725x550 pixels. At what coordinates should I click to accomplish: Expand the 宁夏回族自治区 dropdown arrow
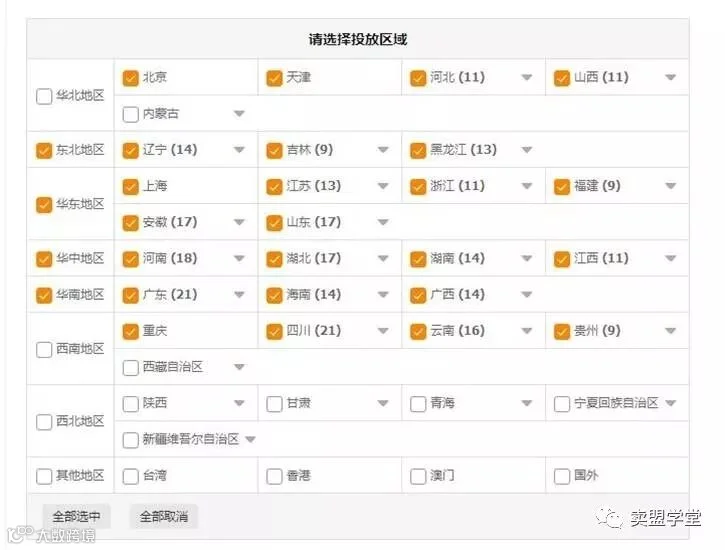(x=670, y=403)
